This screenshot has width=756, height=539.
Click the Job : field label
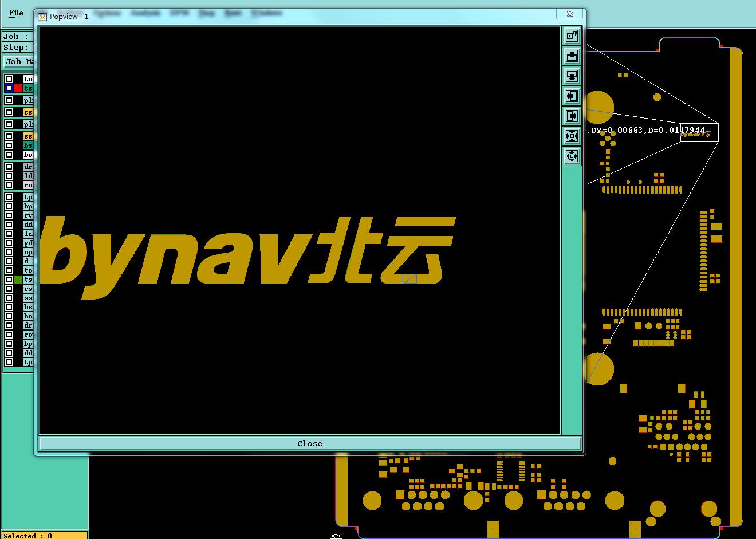pos(15,37)
